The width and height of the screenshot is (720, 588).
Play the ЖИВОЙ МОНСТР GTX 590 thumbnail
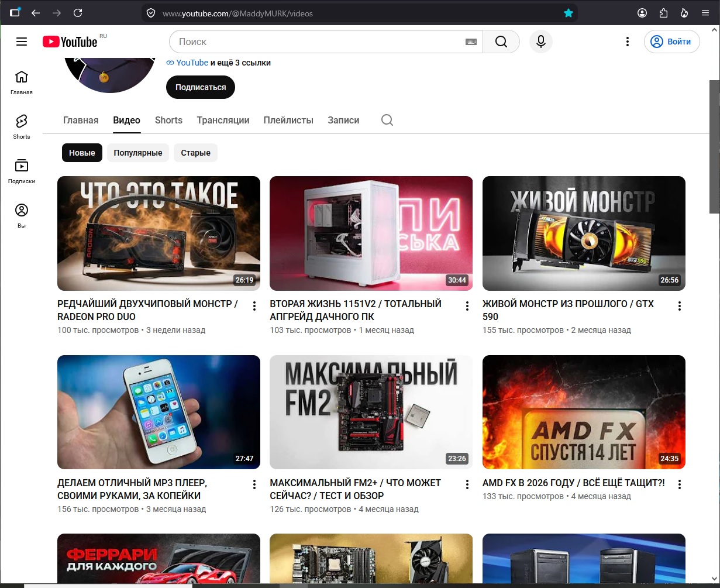click(x=584, y=233)
